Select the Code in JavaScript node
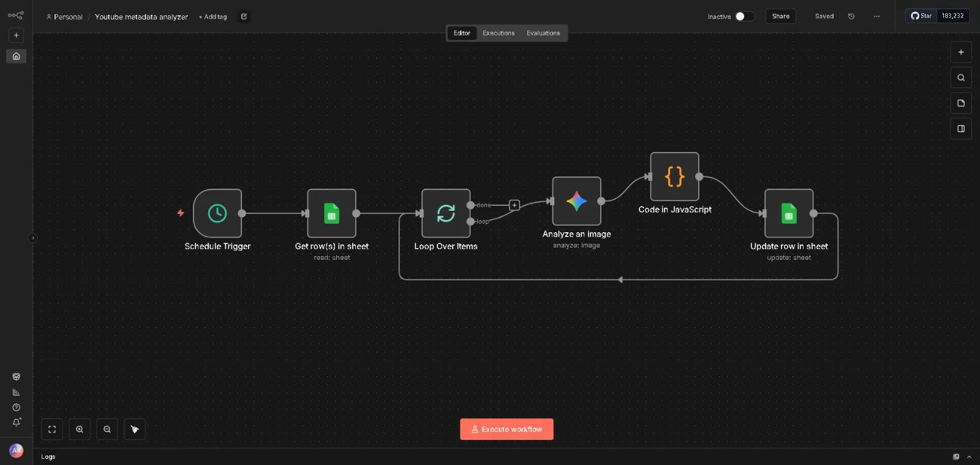The image size is (980, 465). [674, 176]
